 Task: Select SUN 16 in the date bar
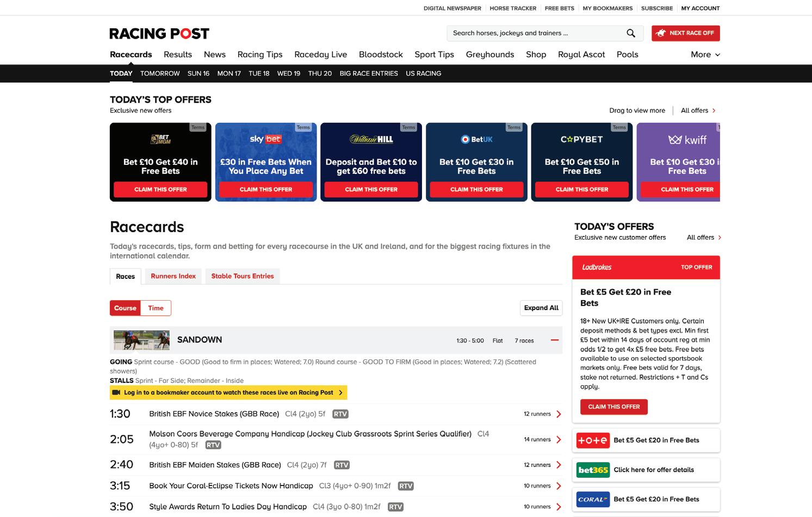click(199, 73)
